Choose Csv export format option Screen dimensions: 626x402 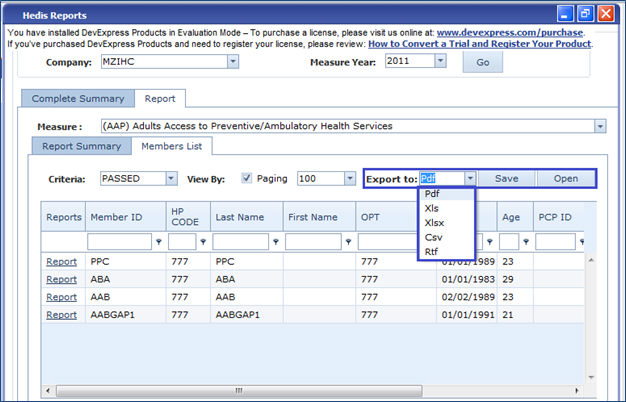point(433,237)
